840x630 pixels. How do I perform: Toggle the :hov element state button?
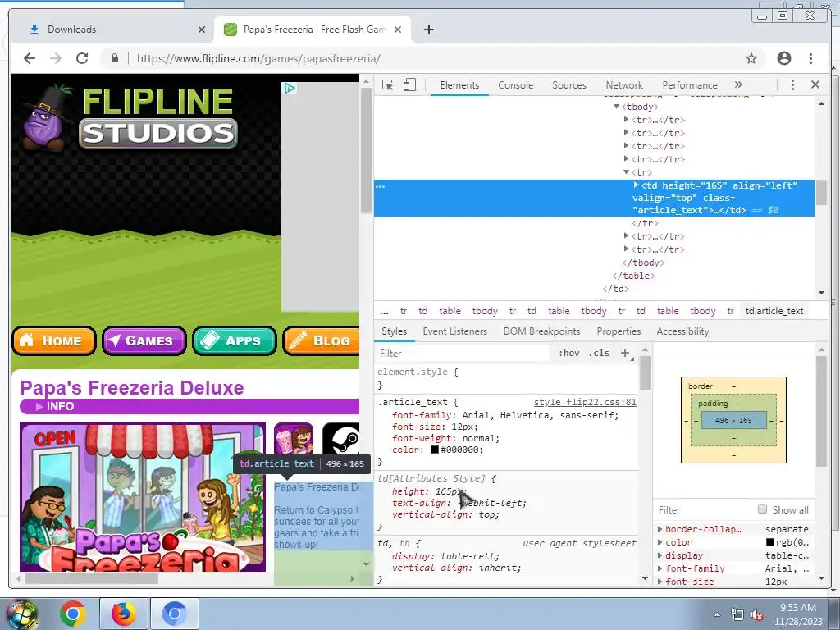point(569,353)
